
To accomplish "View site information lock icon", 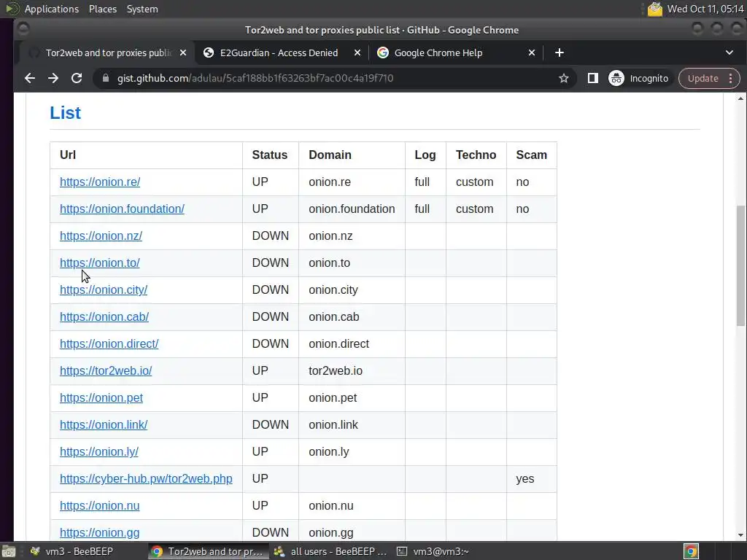I will (x=106, y=78).
